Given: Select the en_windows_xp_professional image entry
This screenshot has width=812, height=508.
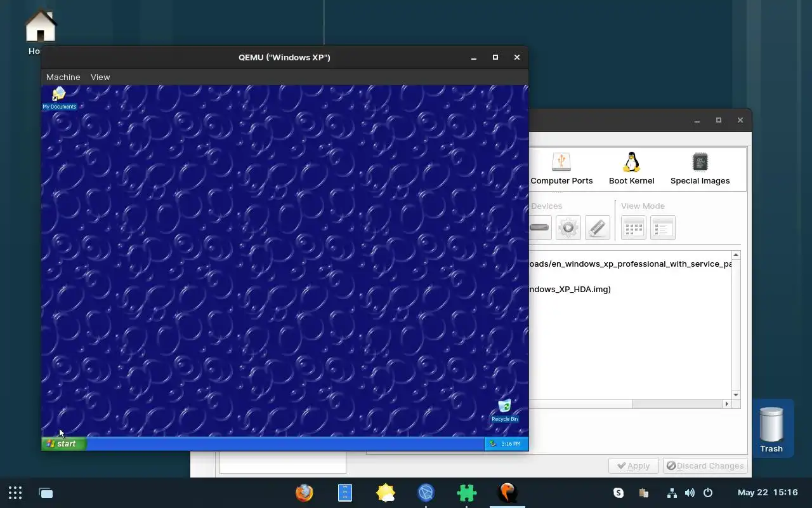Looking at the screenshot, I should [x=631, y=264].
